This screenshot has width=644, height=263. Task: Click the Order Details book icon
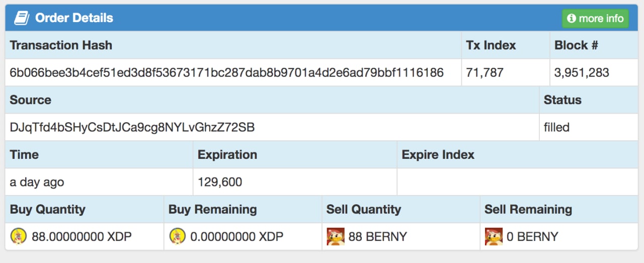tap(22, 18)
